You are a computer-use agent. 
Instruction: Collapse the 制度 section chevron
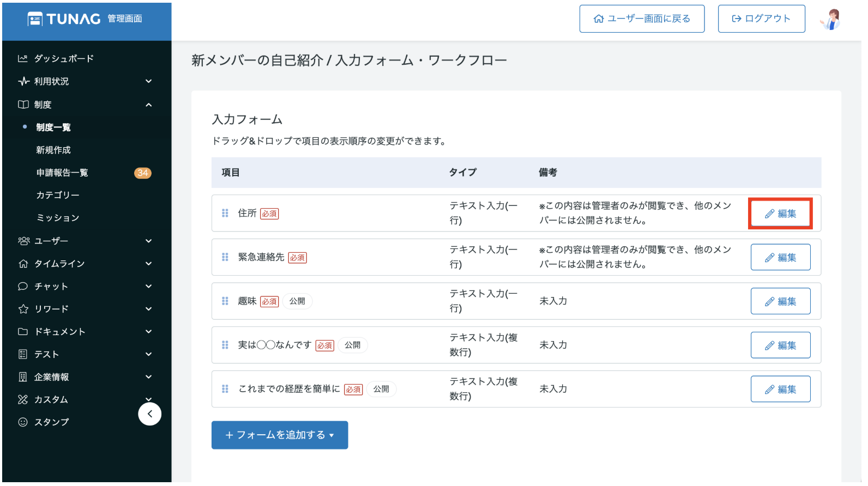click(x=148, y=105)
